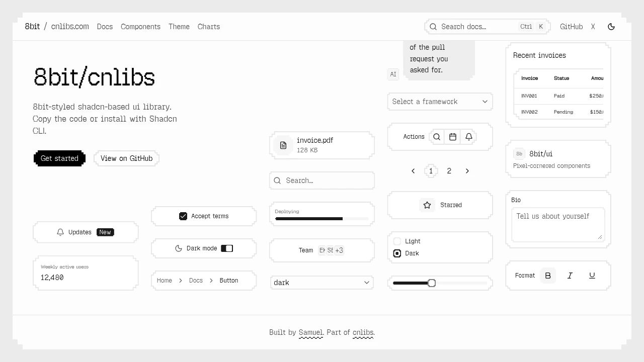Click the Pending status cell
This screenshot has height=362, width=644.
point(563,112)
